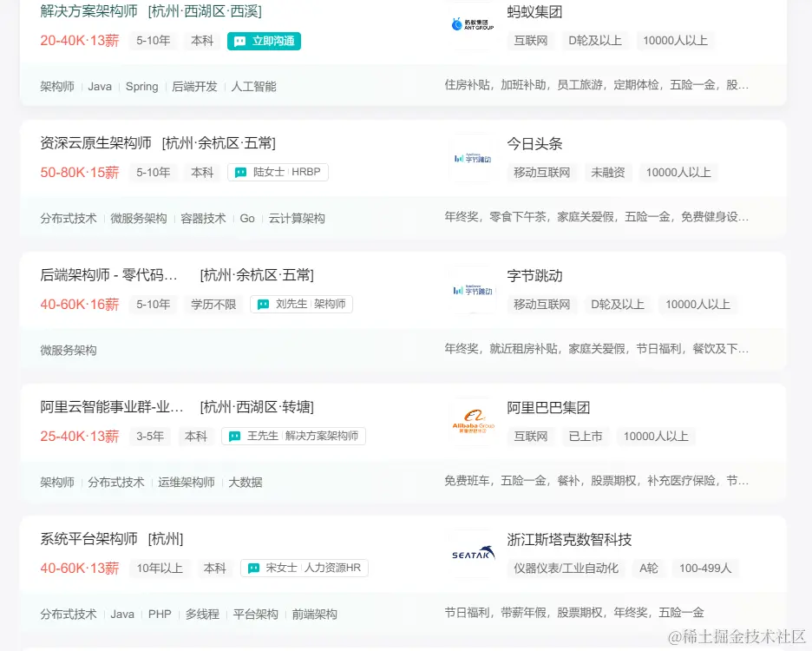Open 解决方案架构师 job title link

point(89,11)
